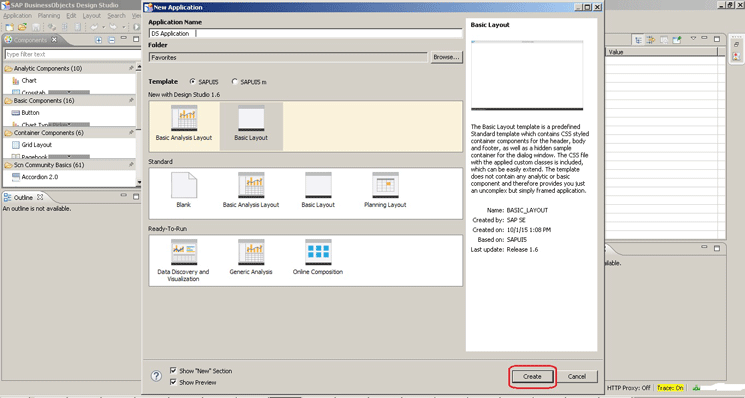
Task: Select the Blank template icon
Action: (x=184, y=185)
